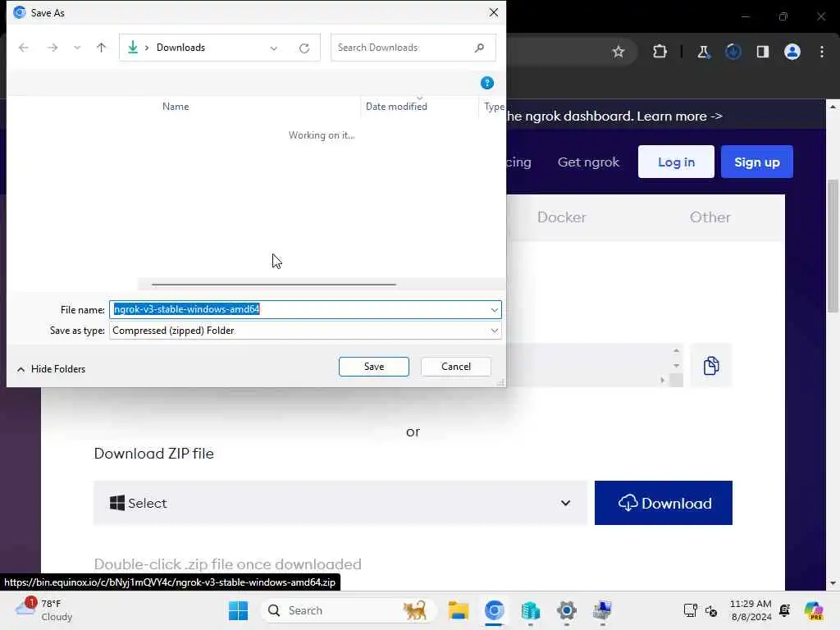Click the search magnifier icon in dialog
This screenshot has width=840, height=630.
pyautogui.click(x=479, y=48)
